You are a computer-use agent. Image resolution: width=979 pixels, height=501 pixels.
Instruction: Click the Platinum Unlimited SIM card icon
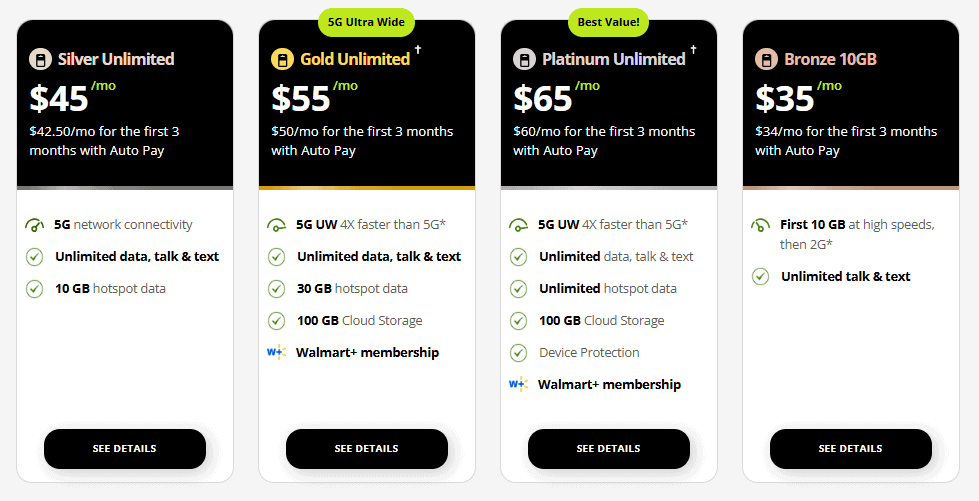click(x=524, y=59)
